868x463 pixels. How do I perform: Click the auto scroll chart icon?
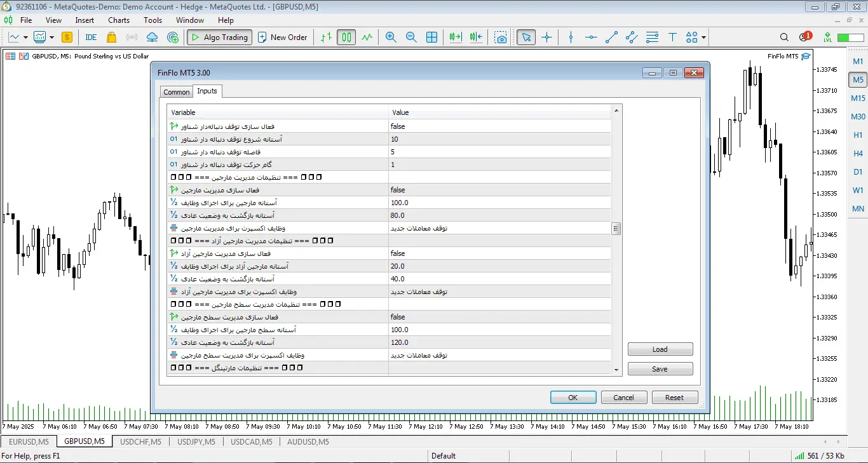point(456,37)
